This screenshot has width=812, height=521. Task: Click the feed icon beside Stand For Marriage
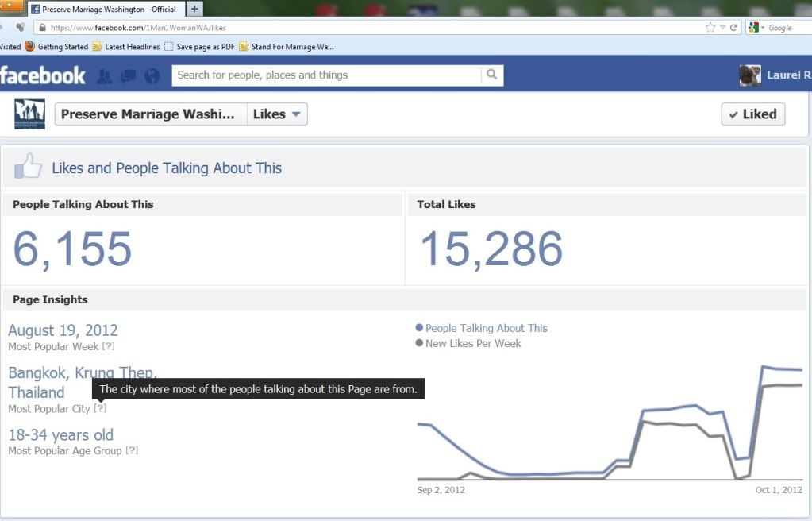[x=244, y=47]
